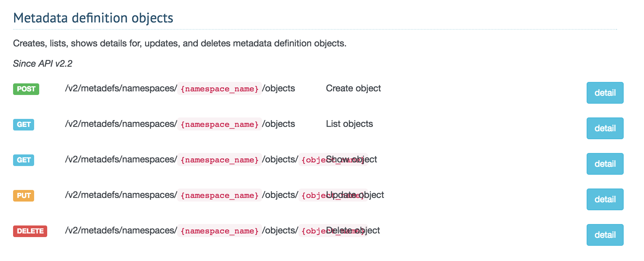644x261 pixels.
Task: Click the /objects path in List objects row
Action: (x=278, y=124)
